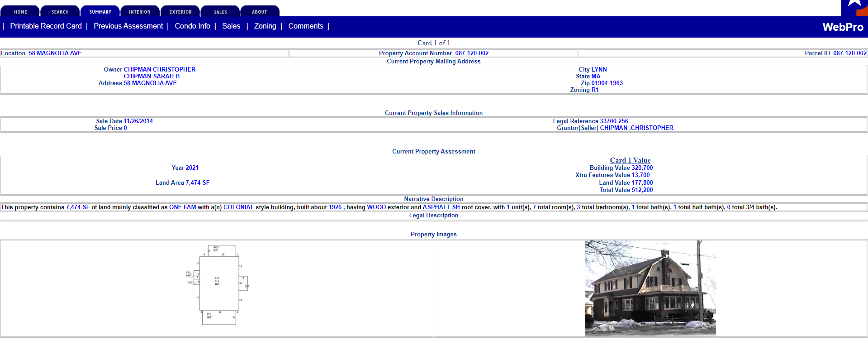The image size is (868, 355).
Task: Open the Zoning link
Action: 265,26
